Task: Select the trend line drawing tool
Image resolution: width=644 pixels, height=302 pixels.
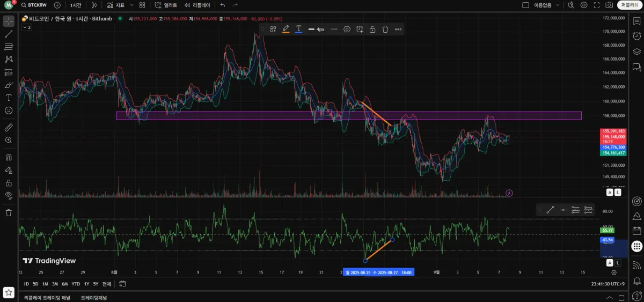Action: (x=9, y=34)
